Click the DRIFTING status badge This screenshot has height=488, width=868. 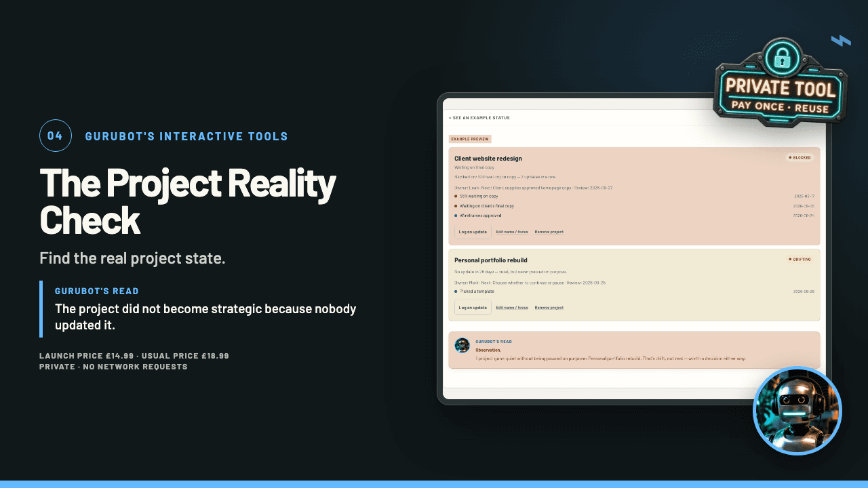(800, 259)
